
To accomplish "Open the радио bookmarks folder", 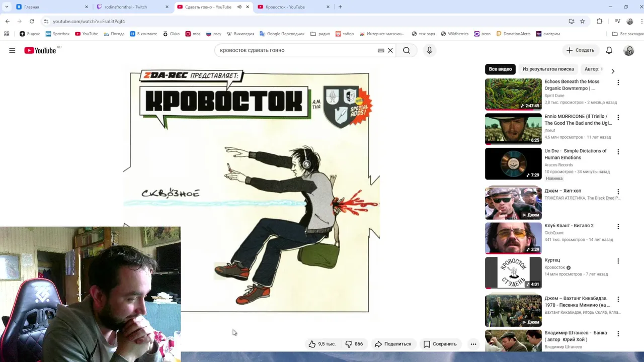I will [320, 34].
